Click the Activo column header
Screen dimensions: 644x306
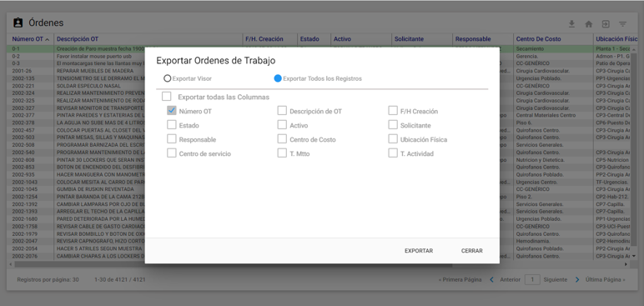(x=342, y=39)
